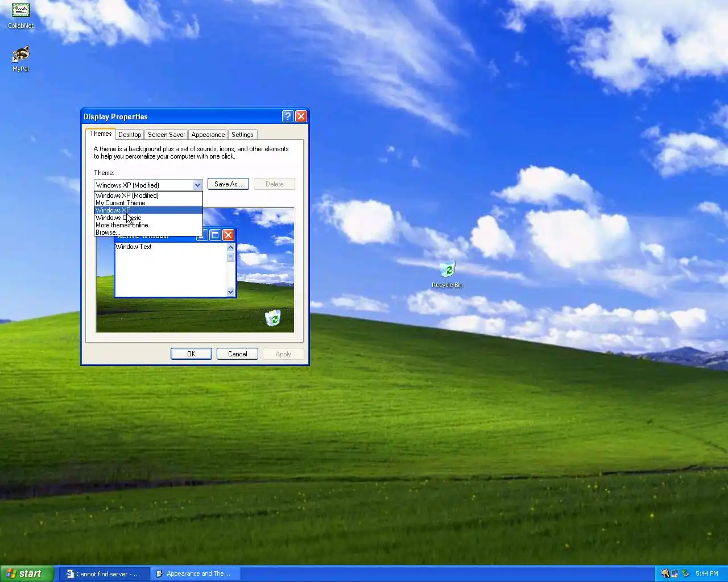
Task: Select the Windows XP theme entry
Action: (148, 210)
